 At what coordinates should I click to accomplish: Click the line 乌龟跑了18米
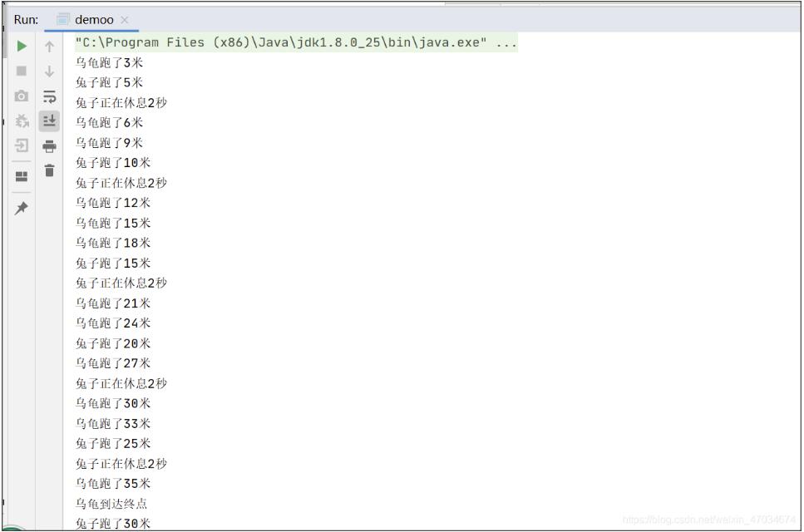pos(113,243)
